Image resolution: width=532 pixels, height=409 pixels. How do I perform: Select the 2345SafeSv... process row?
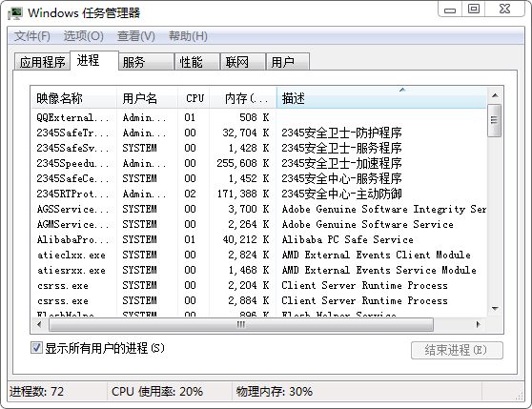pos(259,148)
